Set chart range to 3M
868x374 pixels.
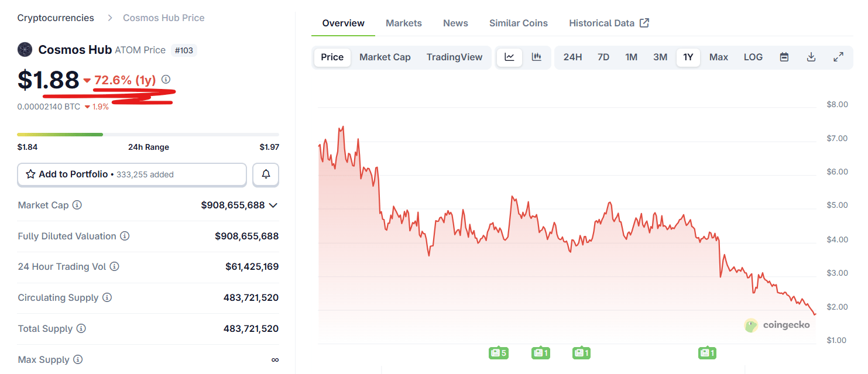660,57
